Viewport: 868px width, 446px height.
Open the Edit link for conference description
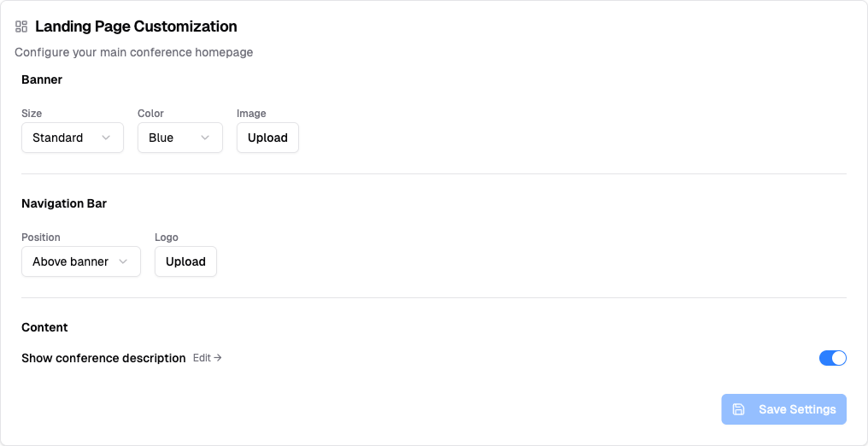click(x=207, y=358)
